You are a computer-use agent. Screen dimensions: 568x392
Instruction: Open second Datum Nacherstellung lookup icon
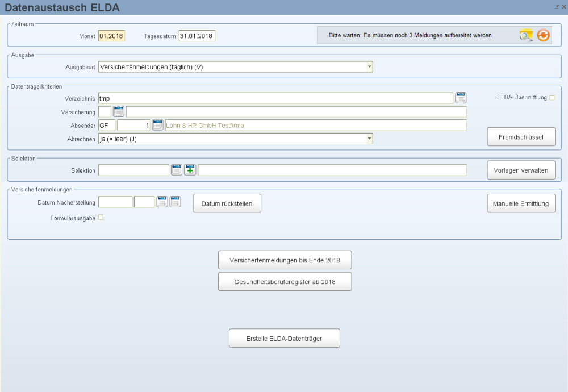[x=176, y=202]
